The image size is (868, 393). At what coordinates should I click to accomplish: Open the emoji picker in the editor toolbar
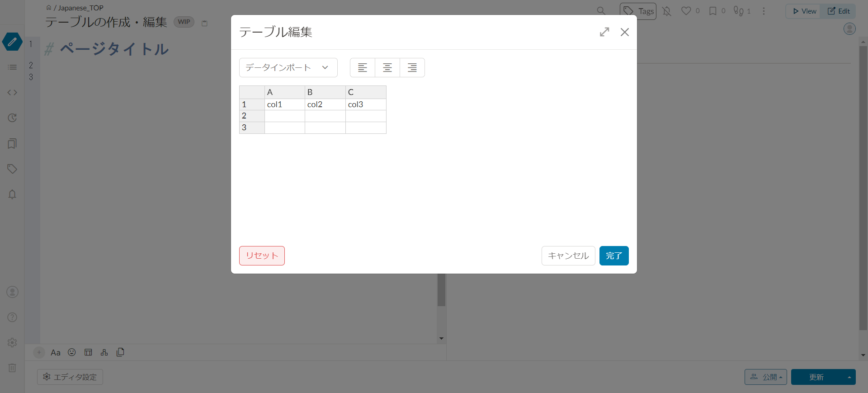click(72, 352)
